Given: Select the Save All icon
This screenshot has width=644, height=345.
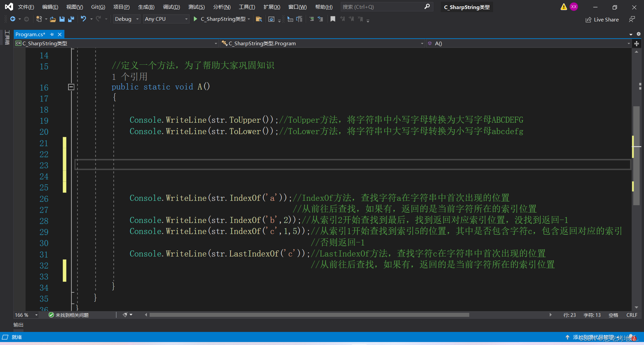Looking at the screenshot, I should click(71, 19).
